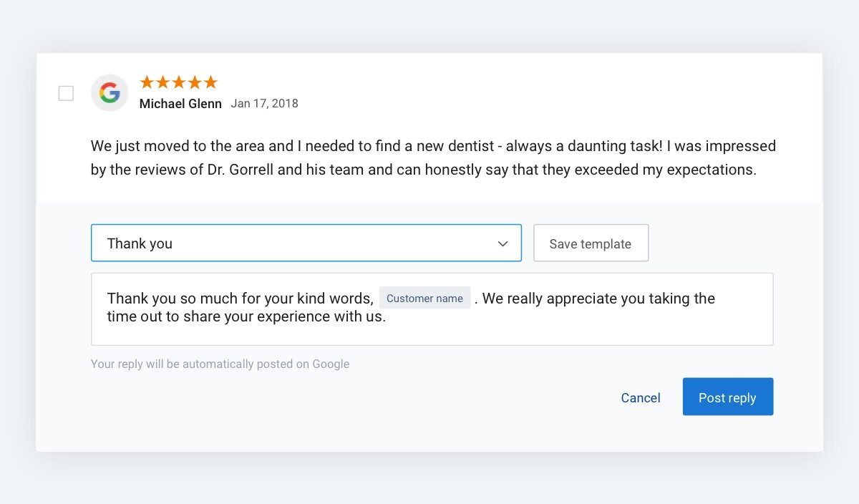859x504 pixels.
Task: Check the review selection checkbox
Action: (x=66, y=93)
